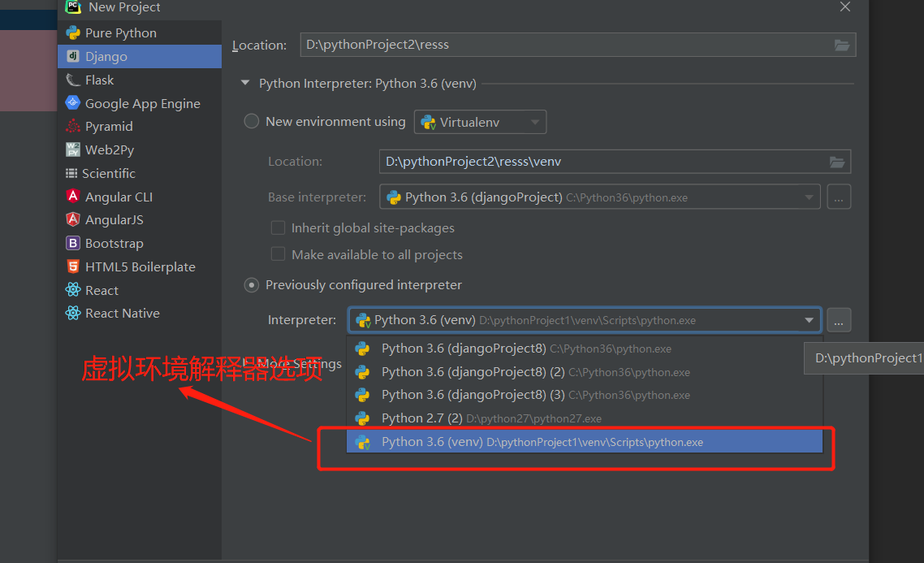Viewport: 924px width, 563px height.
Task: Click Virtualenv Python icon in dropdown
Action: click(429, 122)
